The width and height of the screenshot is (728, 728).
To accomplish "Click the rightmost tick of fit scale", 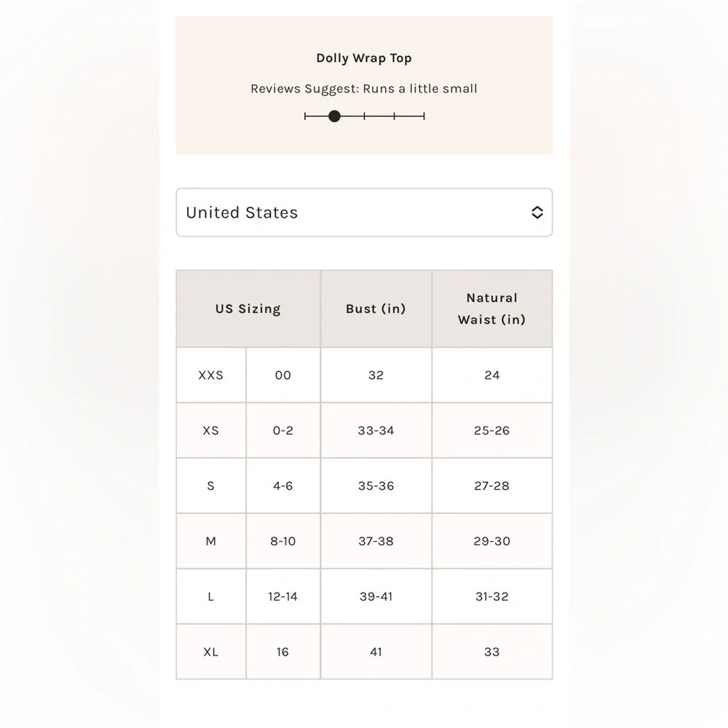I will click(424, 116).
